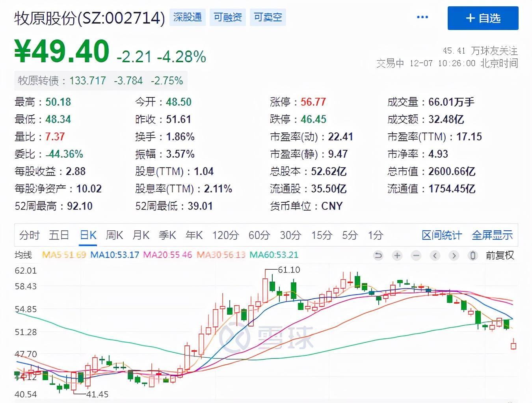Switch to the 5分 chart tab
The height and width of the screenshot is (403, 532).
(350, 235)
